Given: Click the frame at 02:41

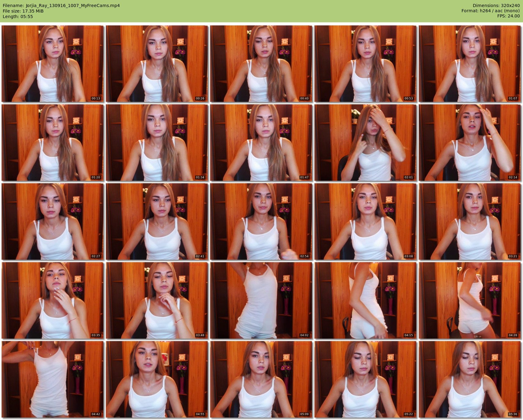Looking at the screenshot, I should (x=157, y=221).
